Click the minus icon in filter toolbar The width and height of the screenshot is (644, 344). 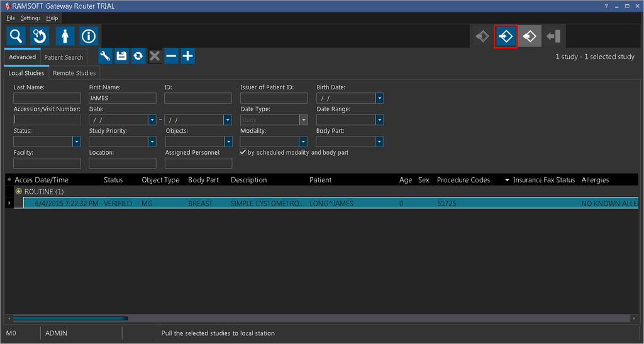click(x=171, y=56)
